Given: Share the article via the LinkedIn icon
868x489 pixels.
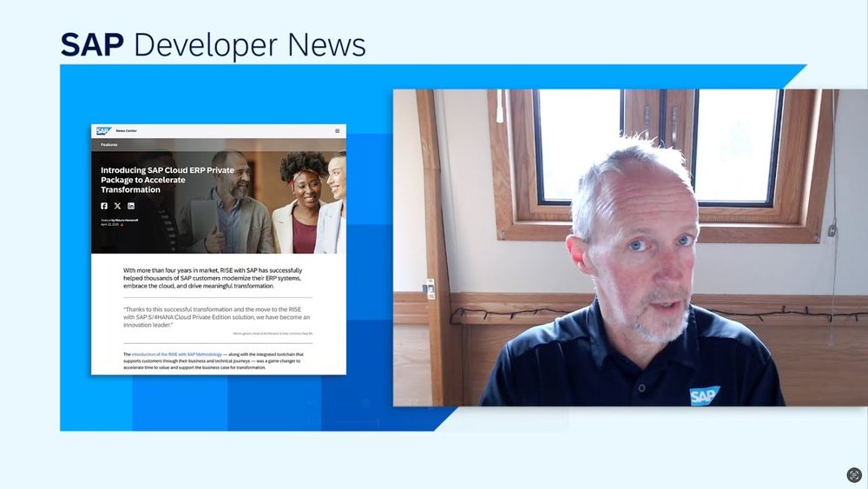Looking at the screenshot, I should pyautogui.click(x=131, y=206).
